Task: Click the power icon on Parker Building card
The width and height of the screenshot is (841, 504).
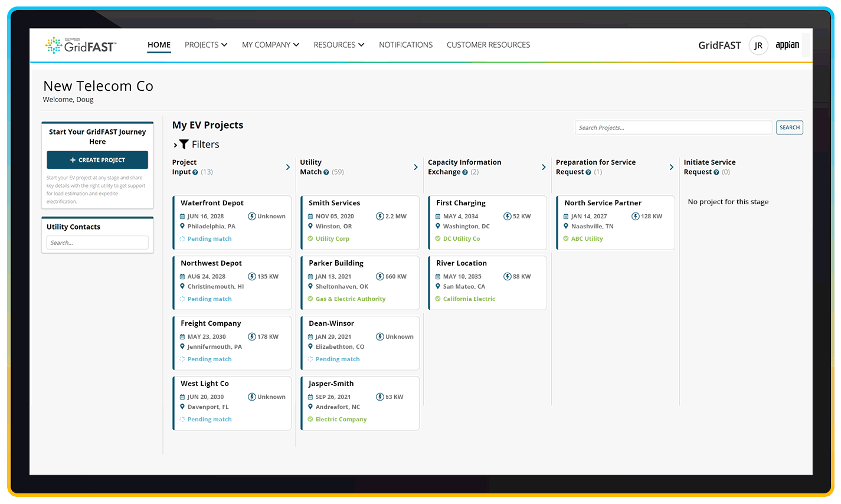Action: 380,277
